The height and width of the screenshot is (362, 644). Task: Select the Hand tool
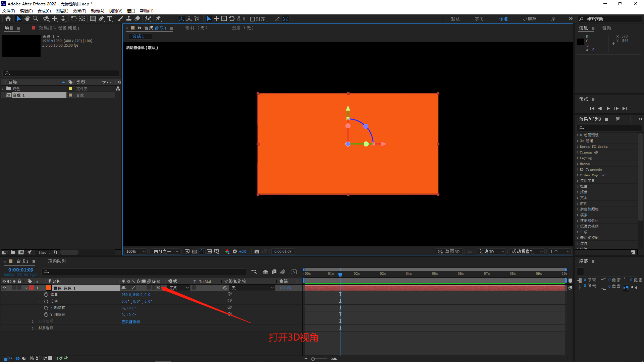[27, 19]
